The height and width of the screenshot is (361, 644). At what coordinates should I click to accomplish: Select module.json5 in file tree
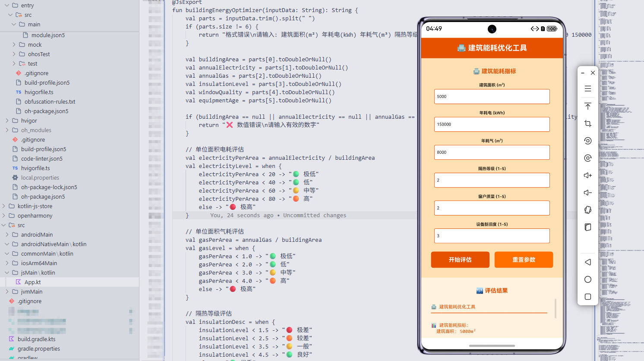click(x=69, y=35)
